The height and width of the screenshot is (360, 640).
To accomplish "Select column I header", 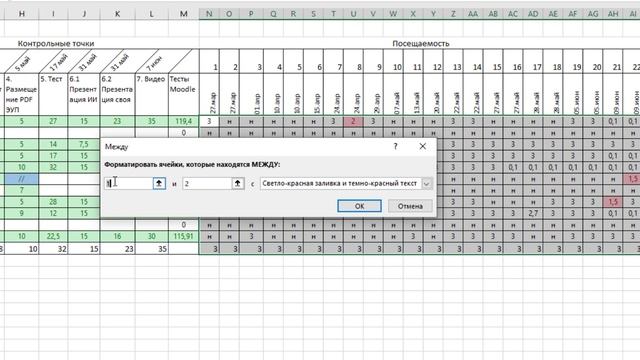I will click(53, 14).
